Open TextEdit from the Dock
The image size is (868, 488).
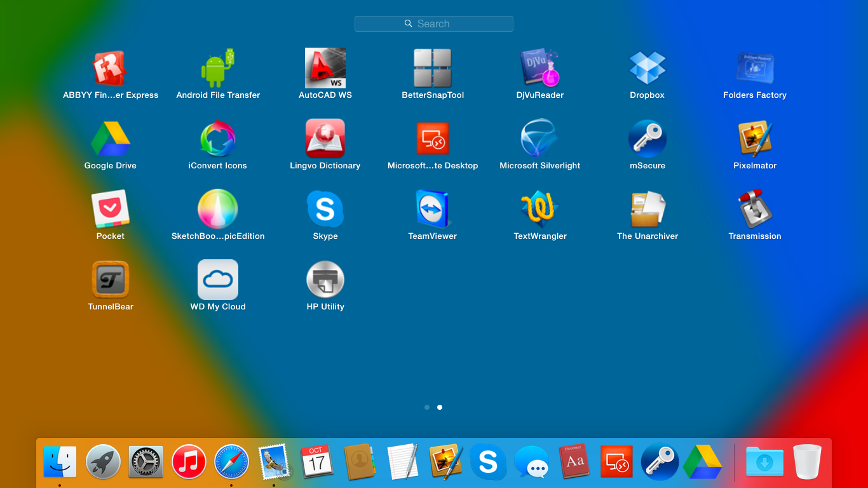click(402, 461)
